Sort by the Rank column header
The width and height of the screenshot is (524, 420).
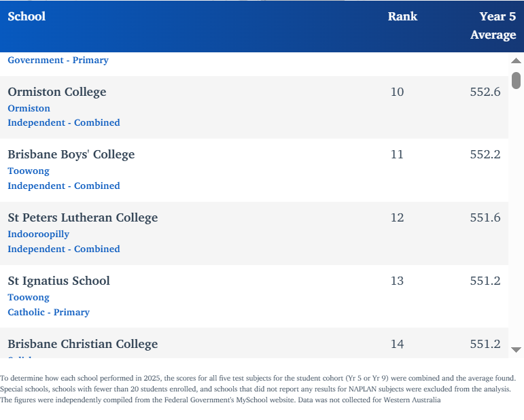click(x=402, y=16)
